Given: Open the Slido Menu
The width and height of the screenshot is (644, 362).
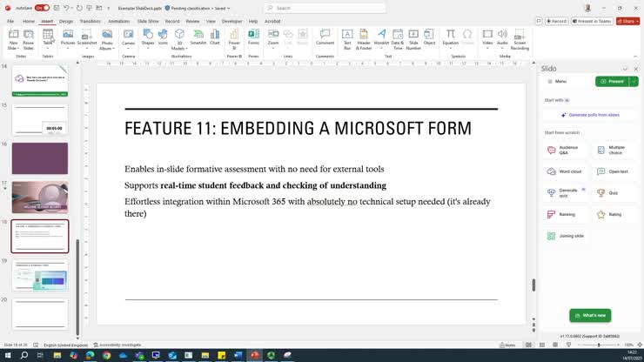Looking at the screenshot, I should (x=557, y=81).
